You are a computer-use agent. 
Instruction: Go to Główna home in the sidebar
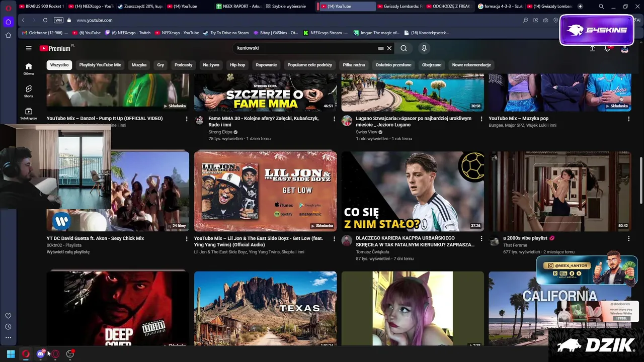(x=29, y=69)
